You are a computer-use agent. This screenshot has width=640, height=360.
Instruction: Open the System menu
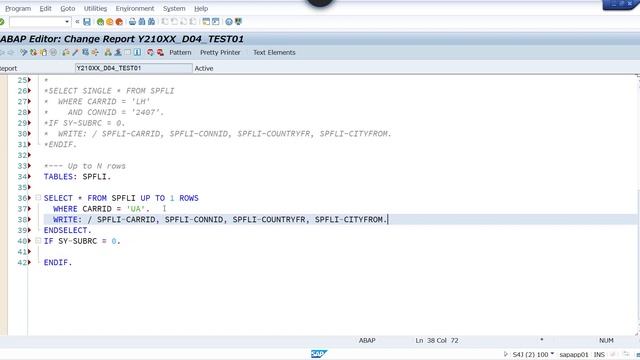174,8
